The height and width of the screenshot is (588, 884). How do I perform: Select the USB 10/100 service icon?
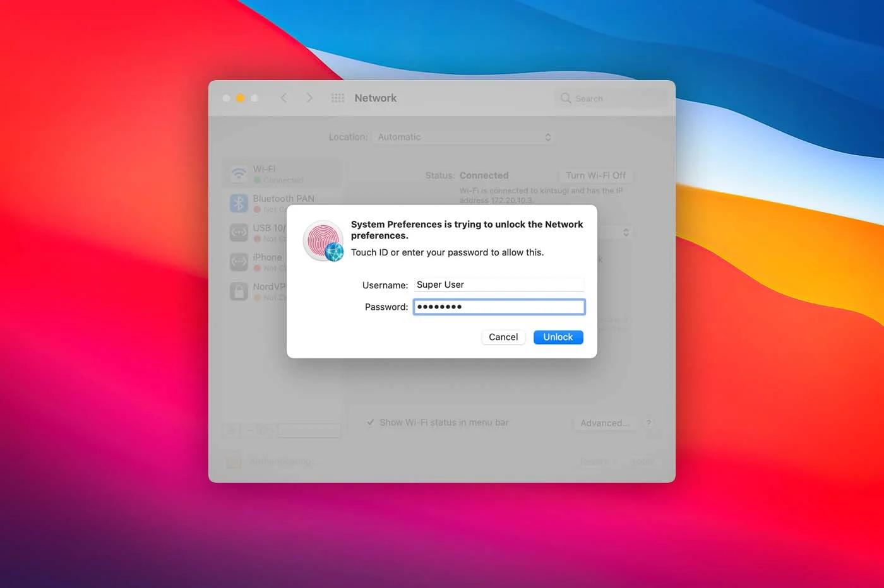click(239, 233)
